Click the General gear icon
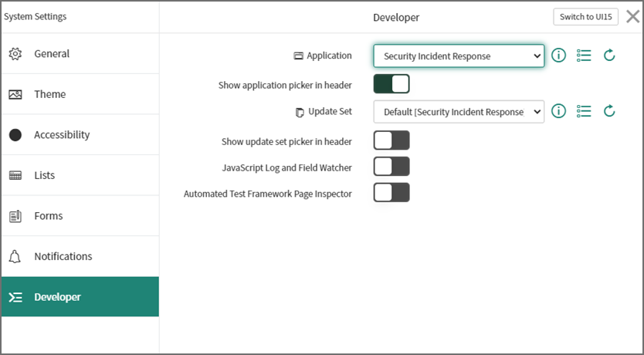The width and height of the screenshot is (644, 355). pyautogui.click(x=15, y=54)
